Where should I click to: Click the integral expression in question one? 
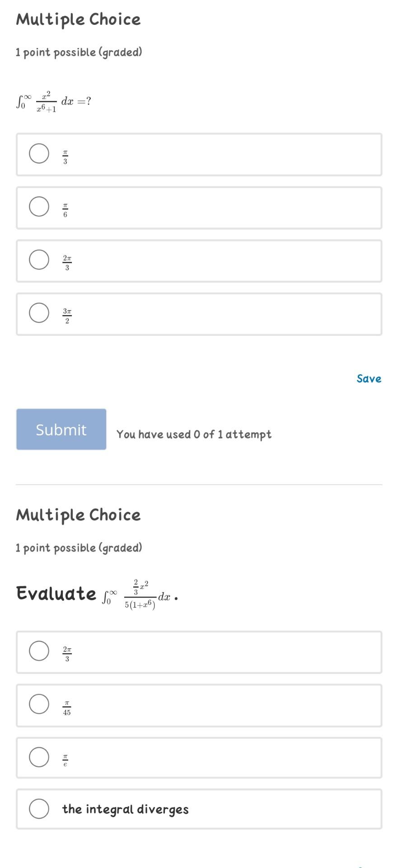[53, 100]
